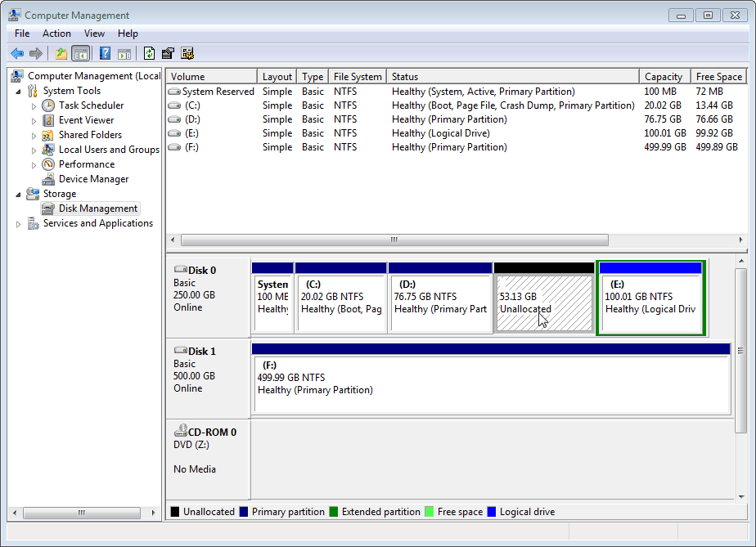This screenshot has width=756, height=547.
Task: Expand the Shared Folders node
Action: (34, 136)
